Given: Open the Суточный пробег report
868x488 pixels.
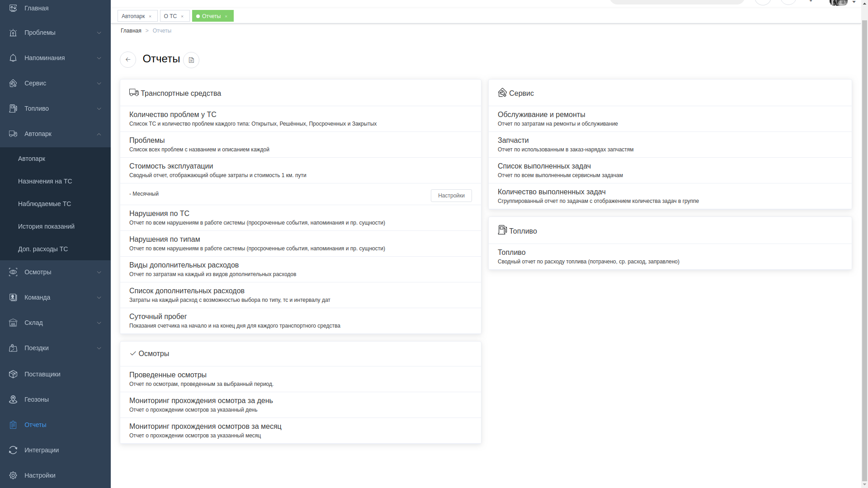Looking at the screenshot, I should pos(158,317).
